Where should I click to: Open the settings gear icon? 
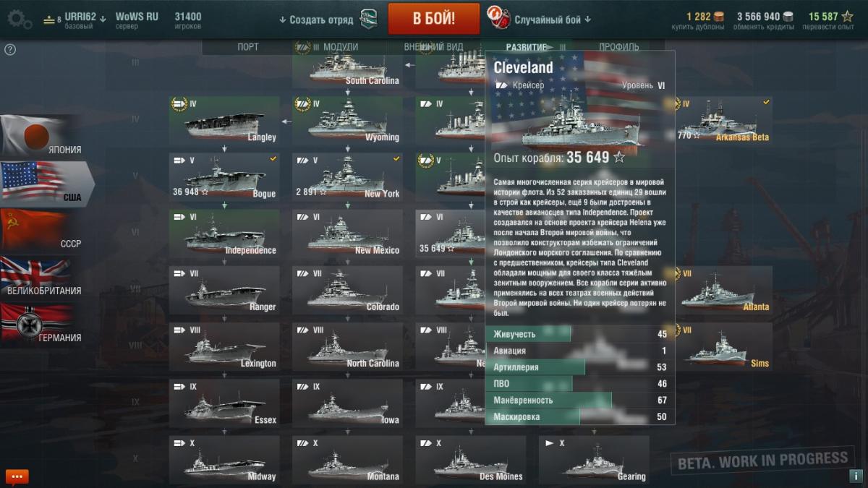coord(20,19)
